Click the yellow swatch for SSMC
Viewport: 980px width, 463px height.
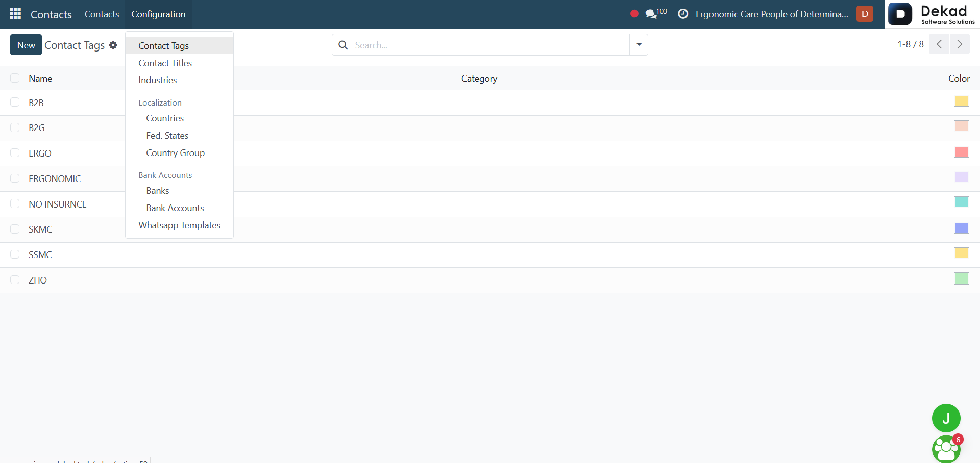962,253
